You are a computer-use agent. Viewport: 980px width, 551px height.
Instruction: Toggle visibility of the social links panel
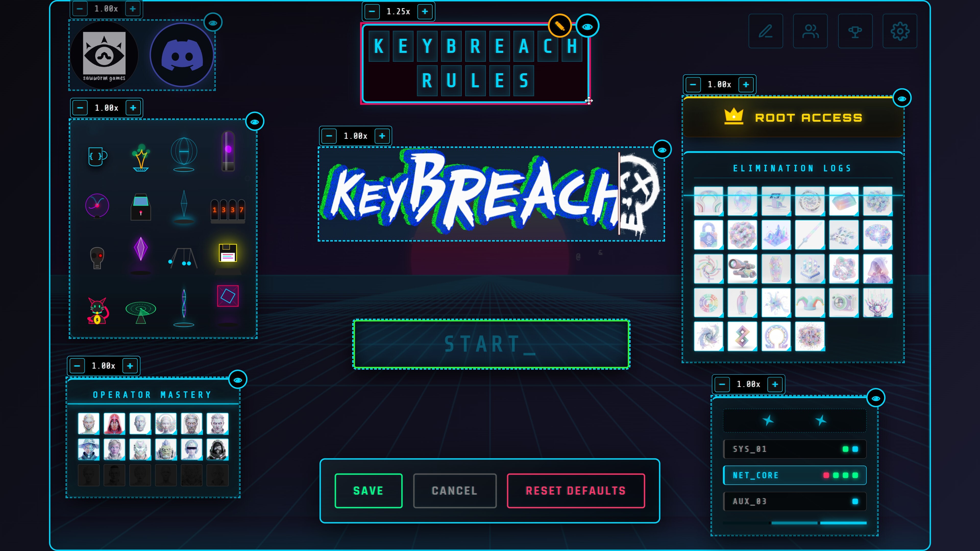coord(213,23)
